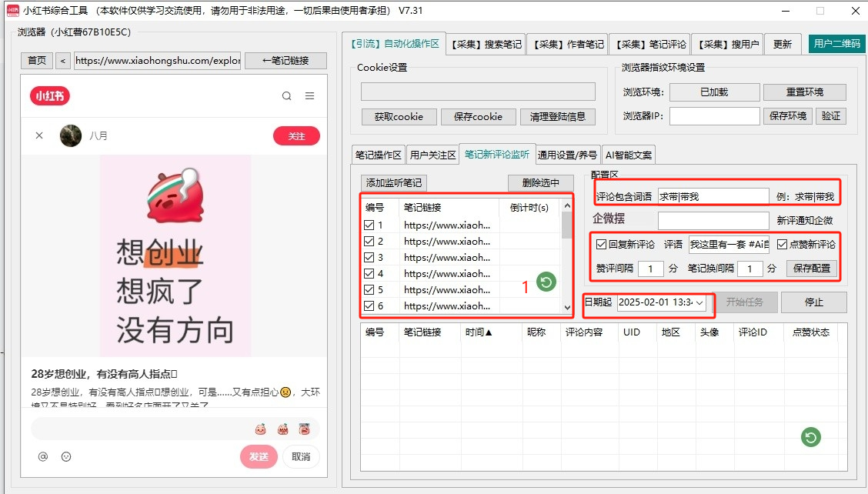868x494 pixels.
Task: Click the pink 关注 follow button
Action: click(296, 136)
